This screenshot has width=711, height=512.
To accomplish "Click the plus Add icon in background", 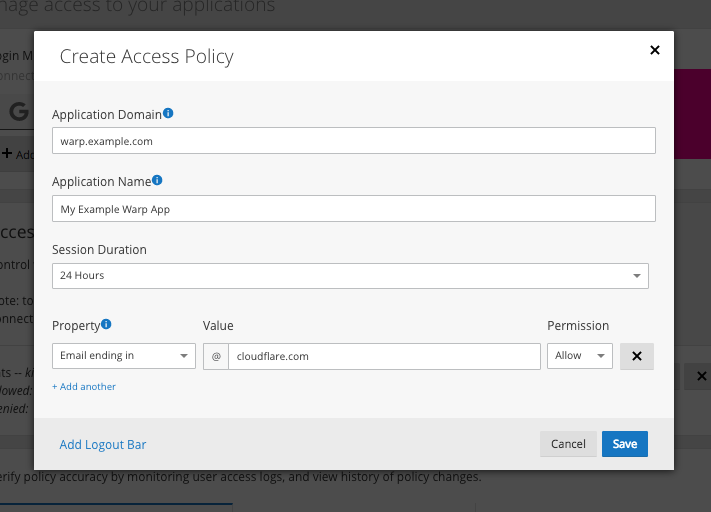I will click(x=7, y=153).
